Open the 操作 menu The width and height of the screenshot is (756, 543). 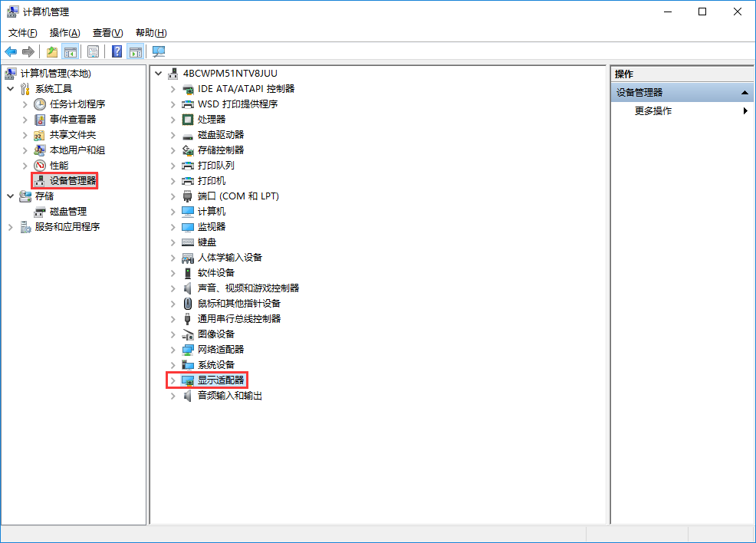click(64, 32)
